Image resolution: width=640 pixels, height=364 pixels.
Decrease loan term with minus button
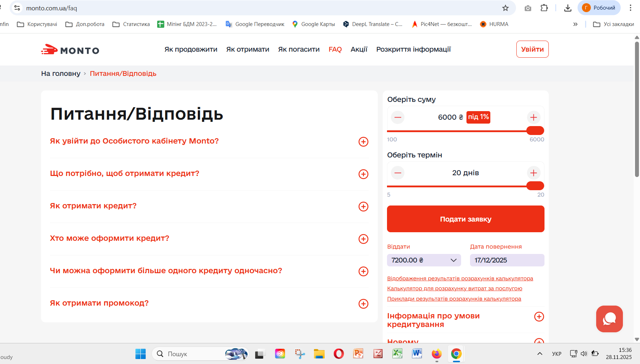pos(398,173)
